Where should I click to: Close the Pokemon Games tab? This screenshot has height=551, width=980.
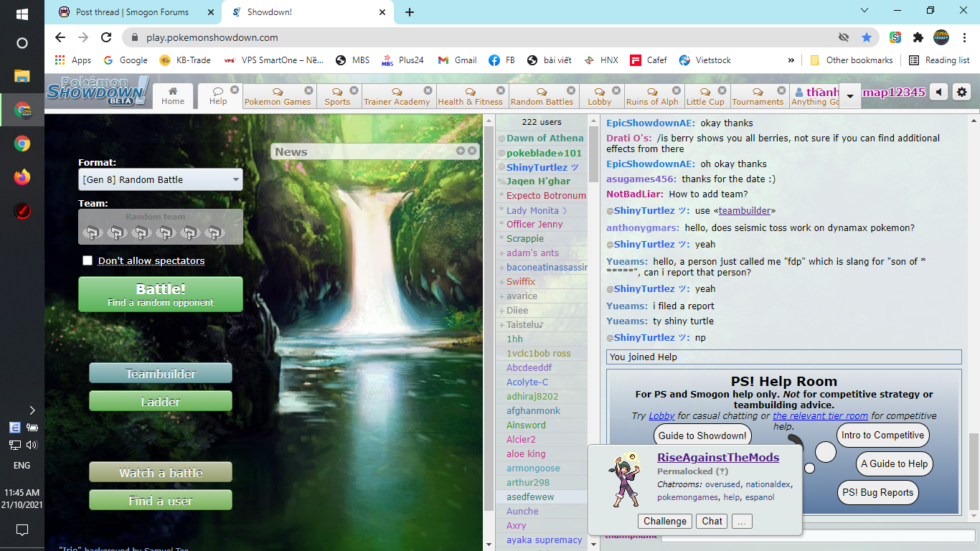click(308, 90)
